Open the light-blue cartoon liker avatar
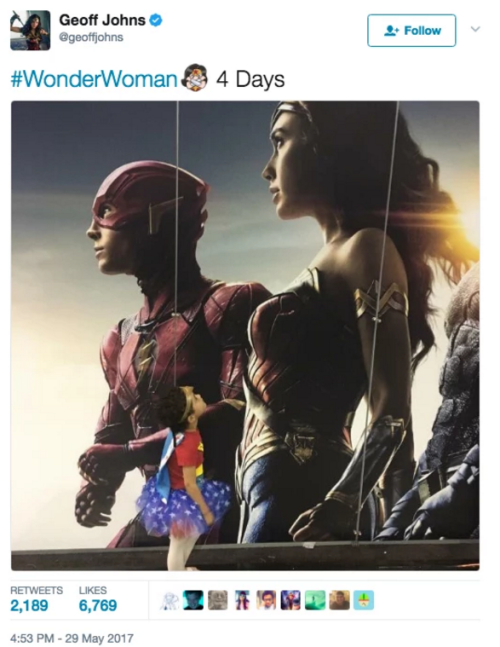The height and width of the screenshot is (647, 500). point(364,600)
